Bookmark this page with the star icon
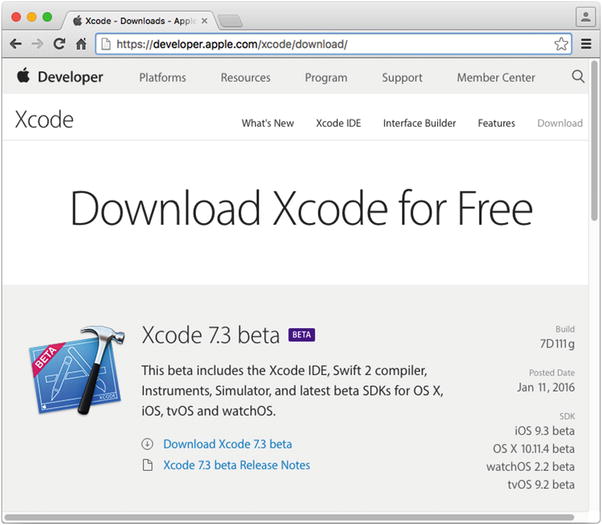Viewport: 602px width, 525px height. [561, 44]
